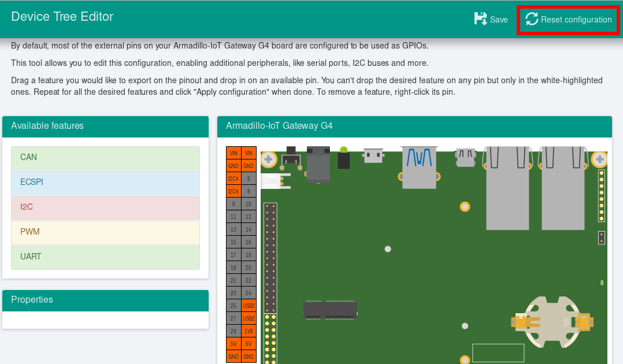The width and height of the screenshot is (623, 364).
Task: Select pin 25 on the pinout
Action: [233, 306]
